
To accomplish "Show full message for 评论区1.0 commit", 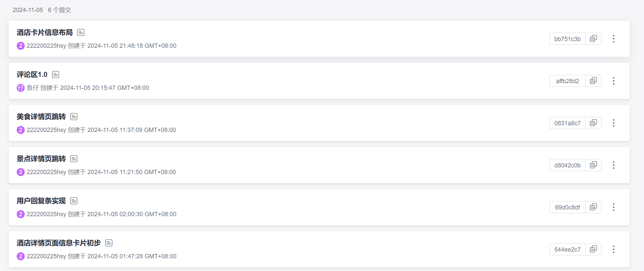I will (56, 75).
